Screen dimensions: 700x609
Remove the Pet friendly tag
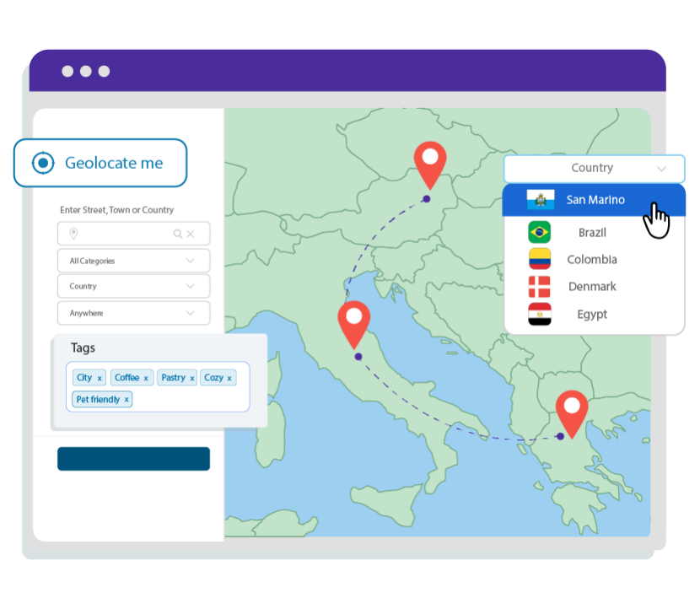coord(127,400)
